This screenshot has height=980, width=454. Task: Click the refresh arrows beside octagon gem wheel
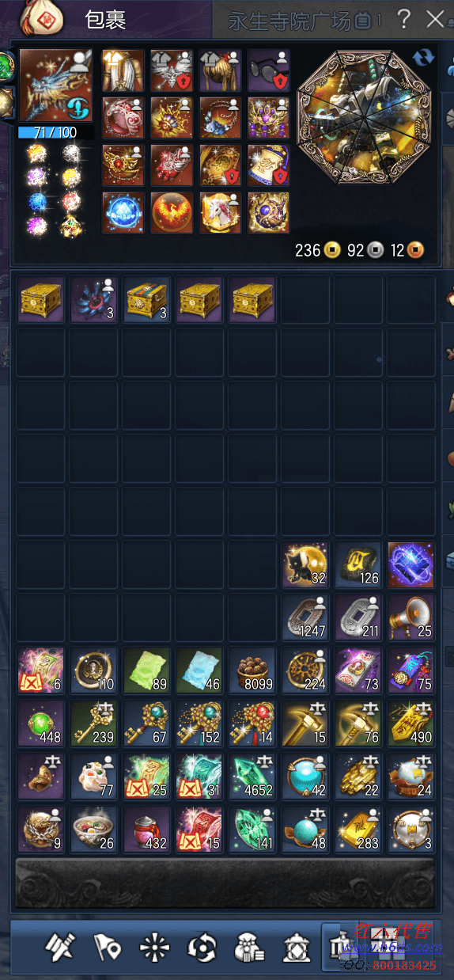[424, 58]
